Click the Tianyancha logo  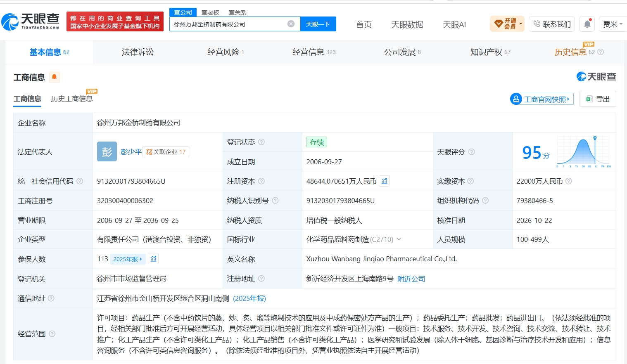(x=31, y=21)
